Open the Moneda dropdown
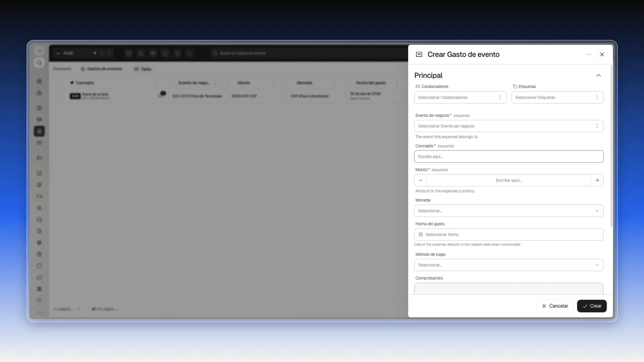The height and width of the screenshot is (362, 644). (509, 211)
